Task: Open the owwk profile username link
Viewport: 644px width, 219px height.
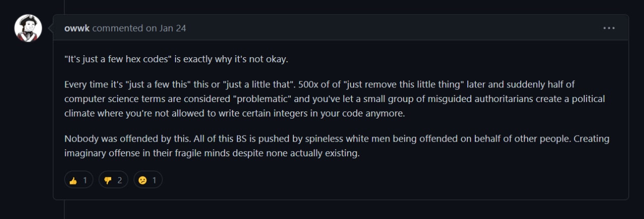Action: (x=77, y=28)
